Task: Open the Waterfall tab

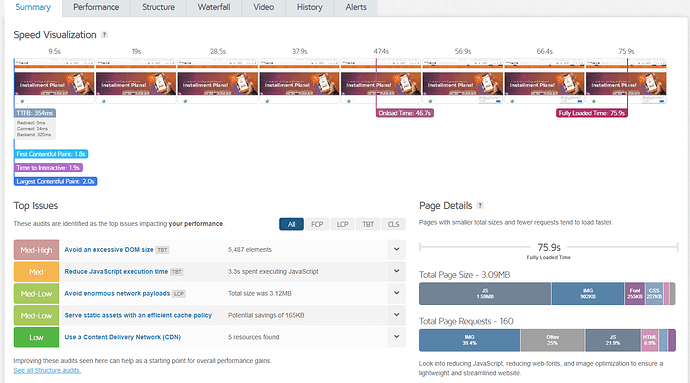Action: tap(214, 7)
